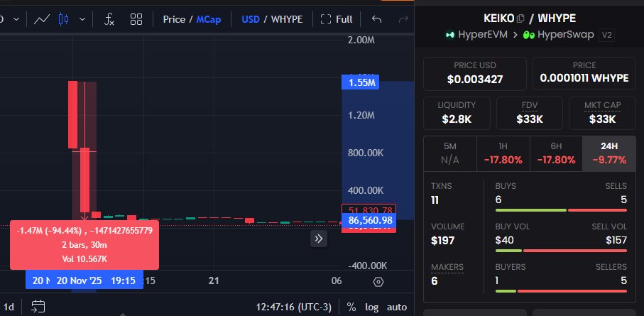644x316 pixels.
Task: Click the PRICE USD value box
Action: (x=475, y=74)
